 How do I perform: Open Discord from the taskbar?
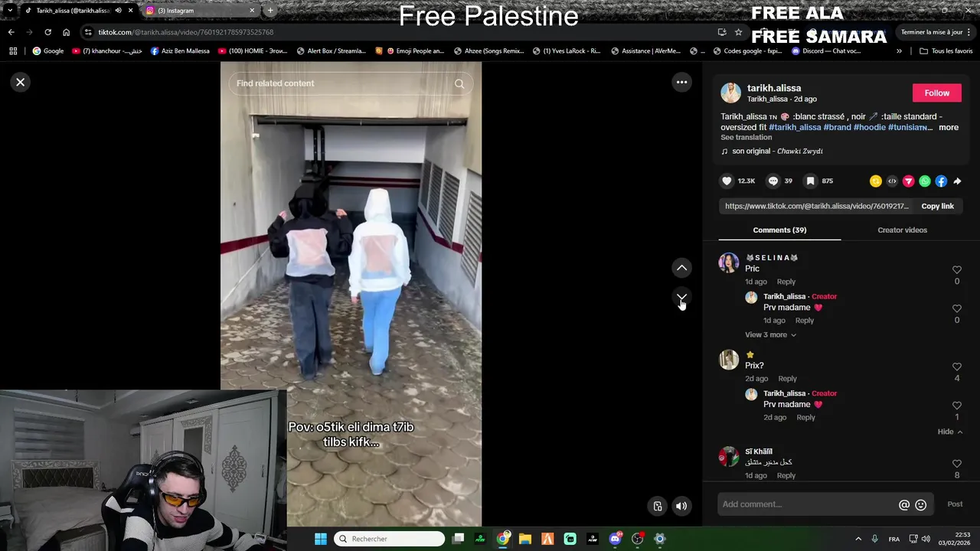coord(615,539)
